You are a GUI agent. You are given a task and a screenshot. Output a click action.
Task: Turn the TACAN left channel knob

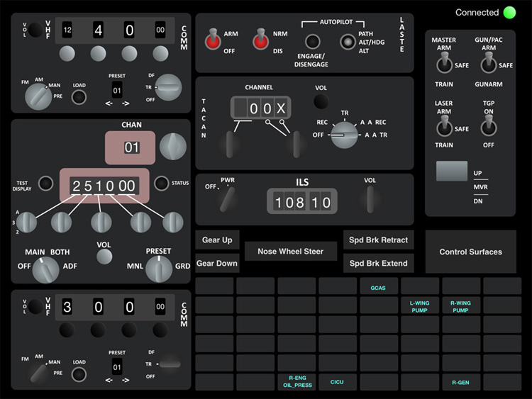tap(230, 145)
